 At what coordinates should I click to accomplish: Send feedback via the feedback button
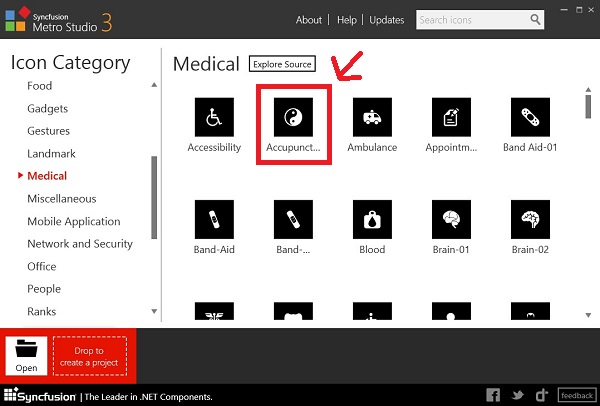tap(577, 395)
